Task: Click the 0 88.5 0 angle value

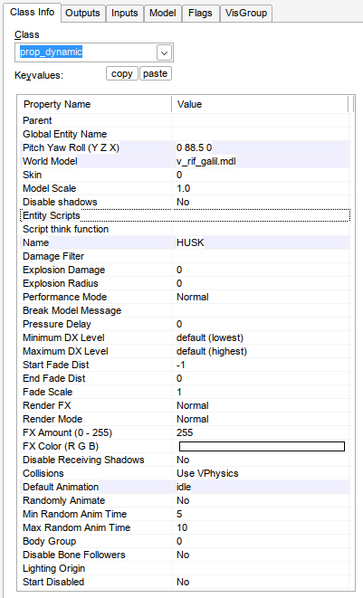Action: pyautogui.click(x=194, y=148)
